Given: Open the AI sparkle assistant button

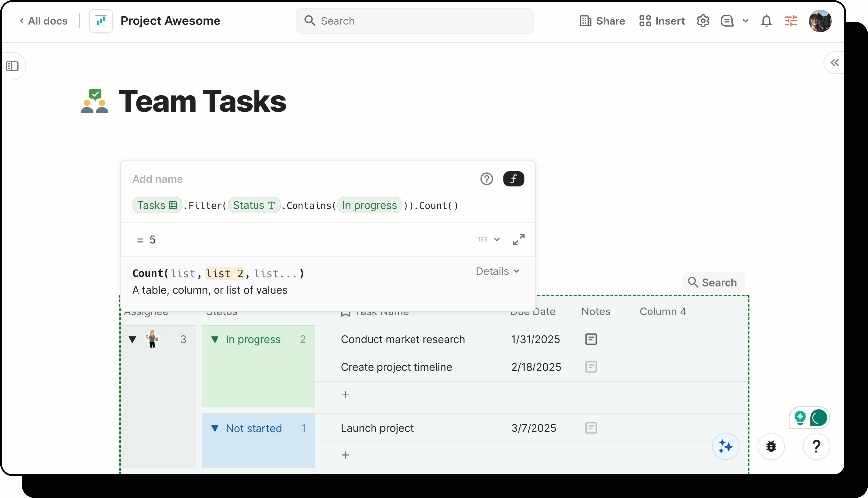Looking at the screenshot, I should 725,446.
